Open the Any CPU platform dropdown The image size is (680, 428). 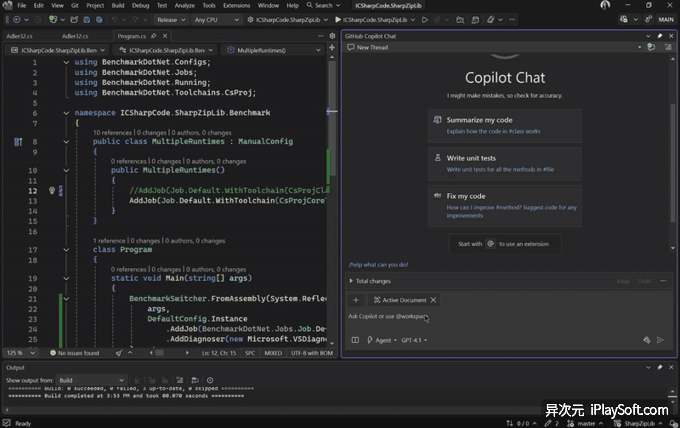217,19
